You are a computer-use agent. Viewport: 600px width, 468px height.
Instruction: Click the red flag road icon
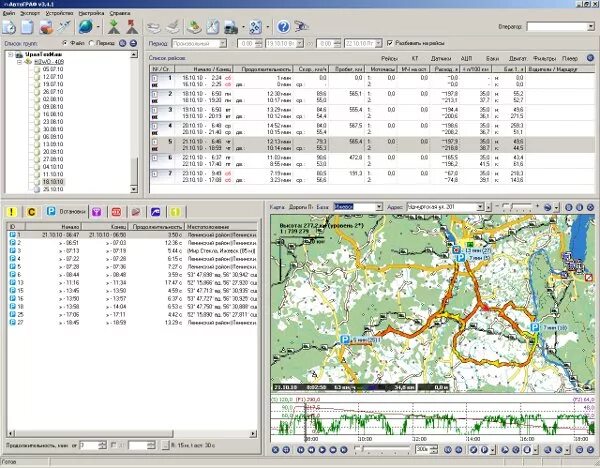[132, 27]
